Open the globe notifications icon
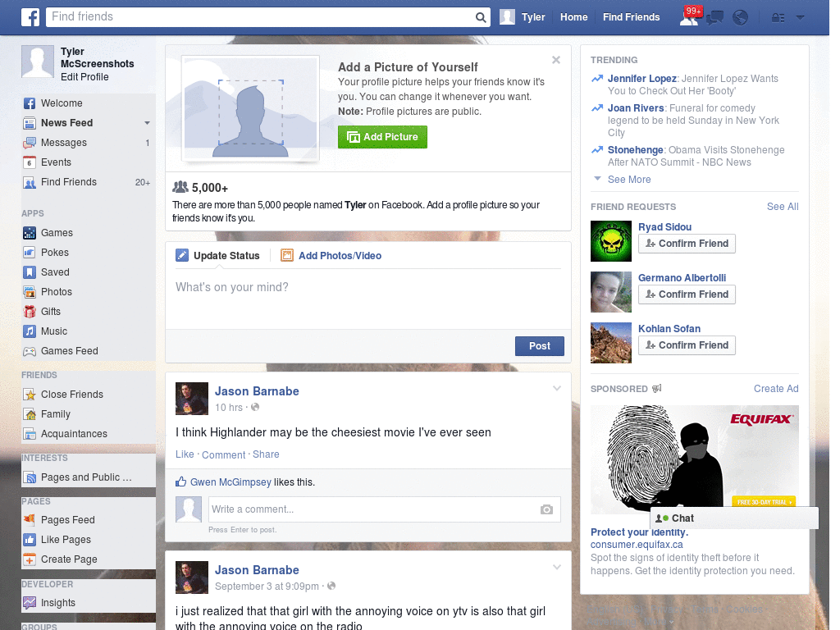 (x=741, y=18)
